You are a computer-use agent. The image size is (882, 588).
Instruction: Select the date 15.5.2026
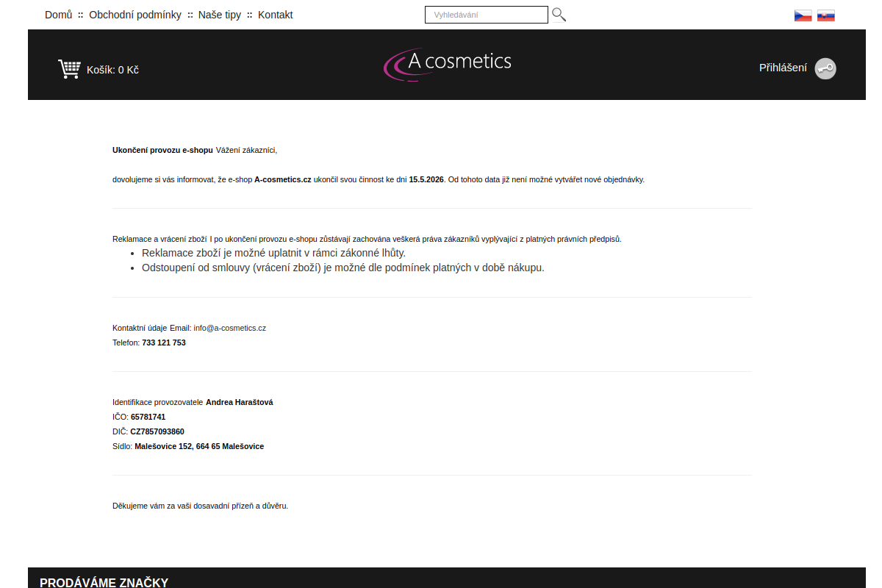(x=426, y=179)
